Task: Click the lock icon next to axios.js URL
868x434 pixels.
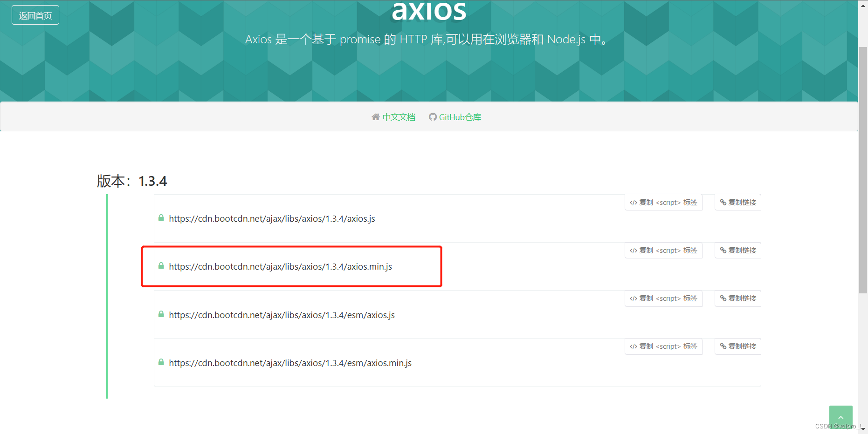Action: [161, 217]
